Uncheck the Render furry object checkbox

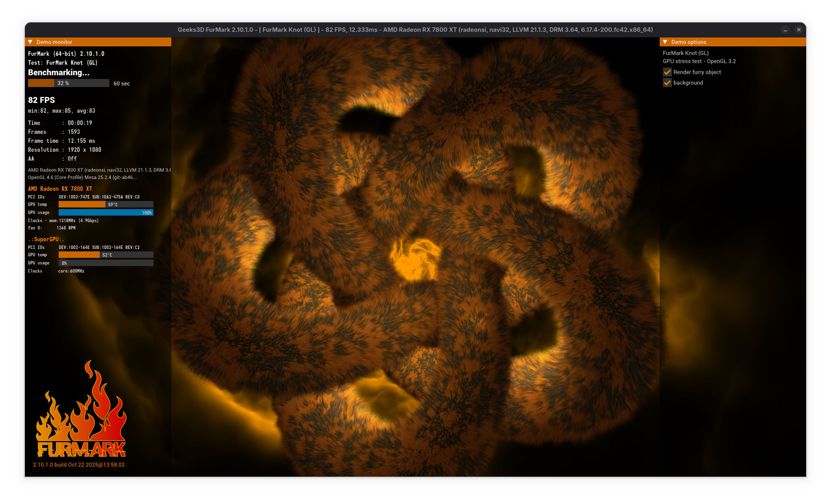coord(667,72)
